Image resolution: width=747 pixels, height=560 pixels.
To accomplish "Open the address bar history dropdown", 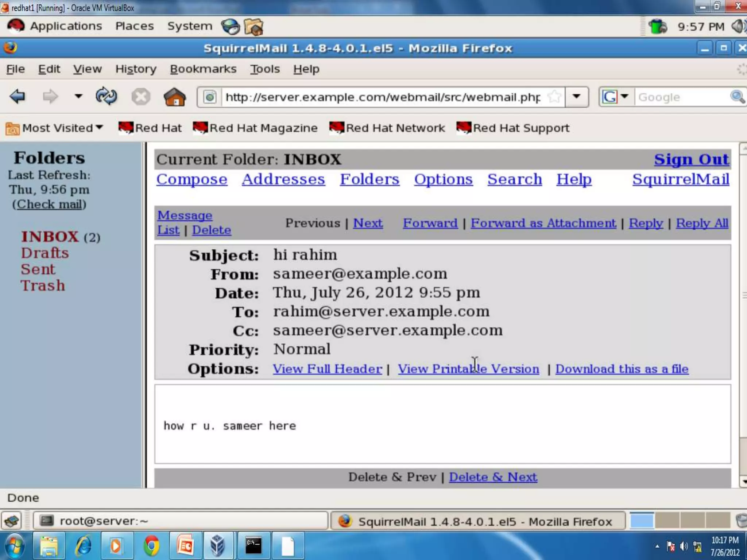I will coord(576,97).
